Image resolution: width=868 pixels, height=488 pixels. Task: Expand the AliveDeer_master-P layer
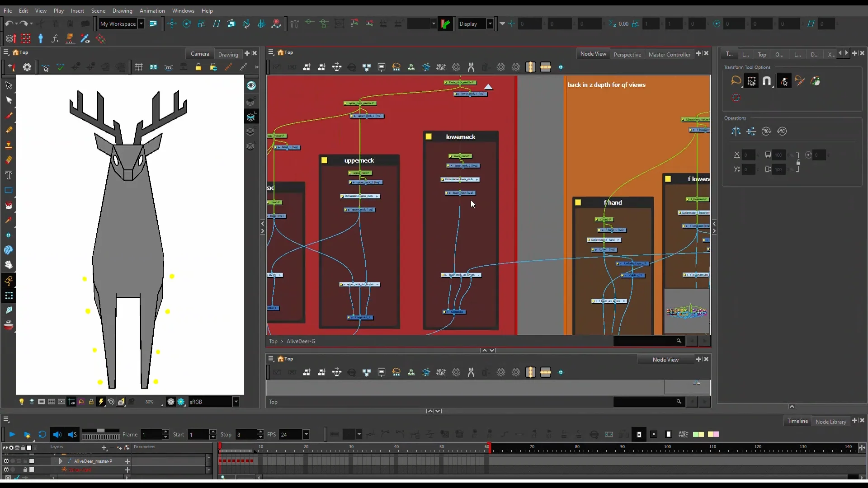point(61,461)
